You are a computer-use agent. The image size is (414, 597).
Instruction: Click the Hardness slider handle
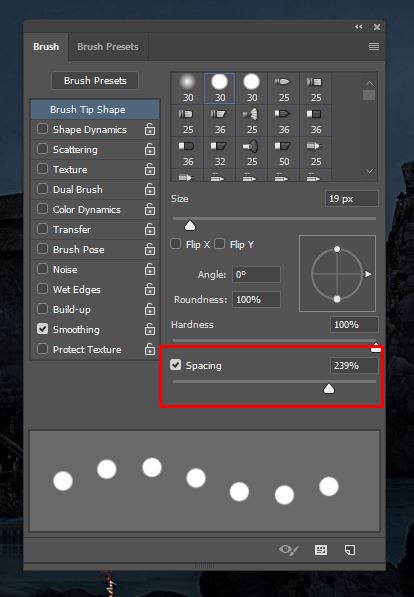(x=376, y=347)
